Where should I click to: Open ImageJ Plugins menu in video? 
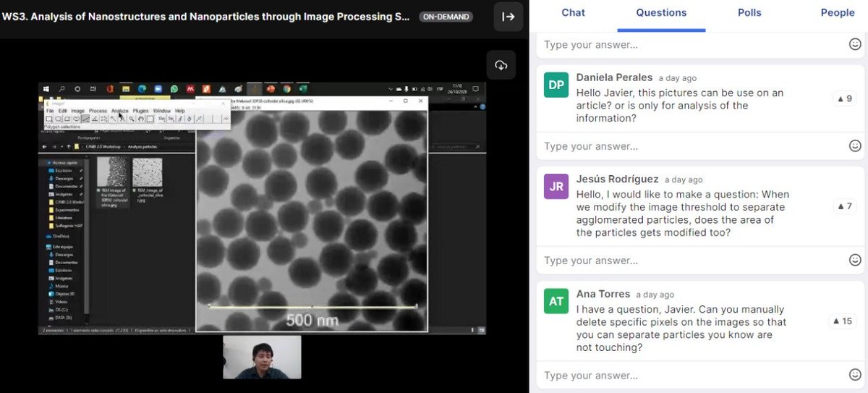(x=141, y=111)
